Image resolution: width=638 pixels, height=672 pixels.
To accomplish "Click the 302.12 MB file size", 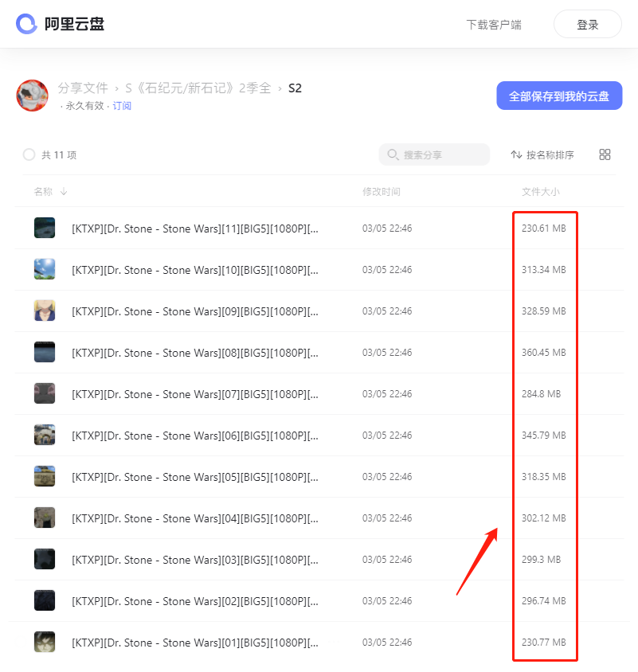I will coord(544,518).
